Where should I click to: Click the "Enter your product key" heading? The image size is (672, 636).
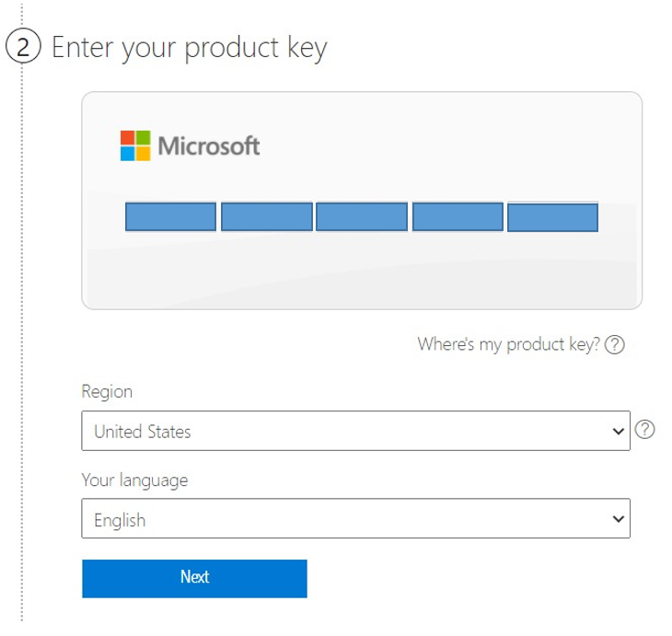coord(189,47)
